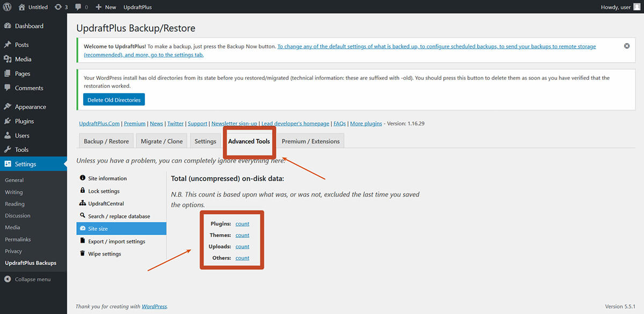Viewport: 644px width, 314px height.
Task: Click the Posts pushpin icon
Action: click(x=8, y=44)
